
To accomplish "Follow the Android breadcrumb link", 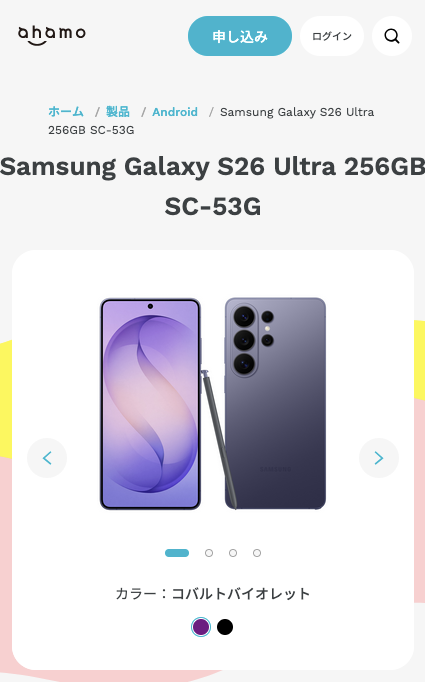I will click(175, 112).
